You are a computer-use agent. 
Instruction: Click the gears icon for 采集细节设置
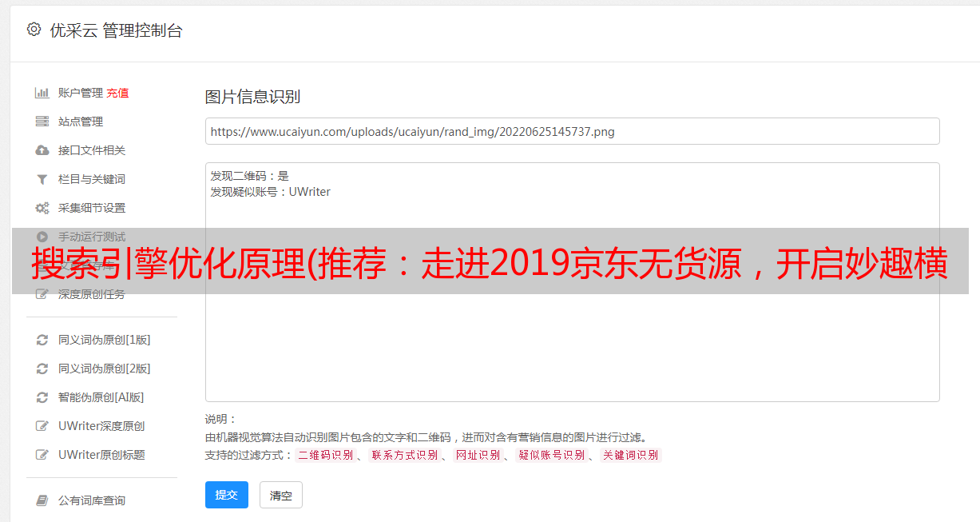(42, 208)
